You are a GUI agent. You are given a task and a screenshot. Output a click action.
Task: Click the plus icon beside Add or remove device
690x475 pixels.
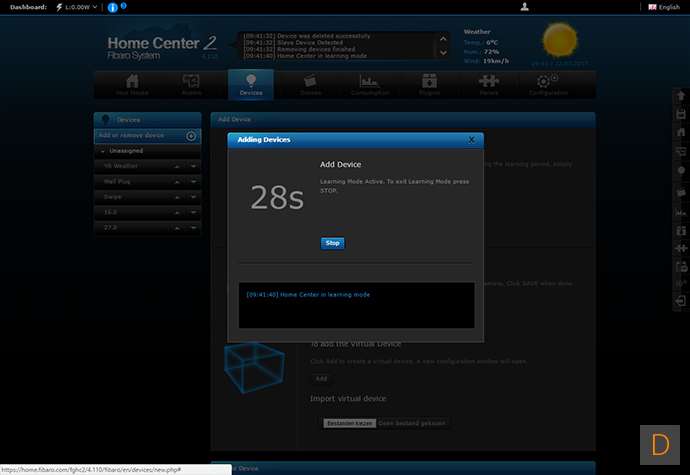coord(191,136)
